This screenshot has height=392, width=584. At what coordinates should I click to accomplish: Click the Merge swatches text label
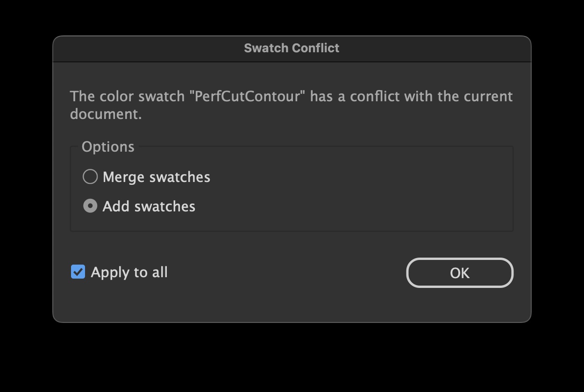click(x=157, y=177)
